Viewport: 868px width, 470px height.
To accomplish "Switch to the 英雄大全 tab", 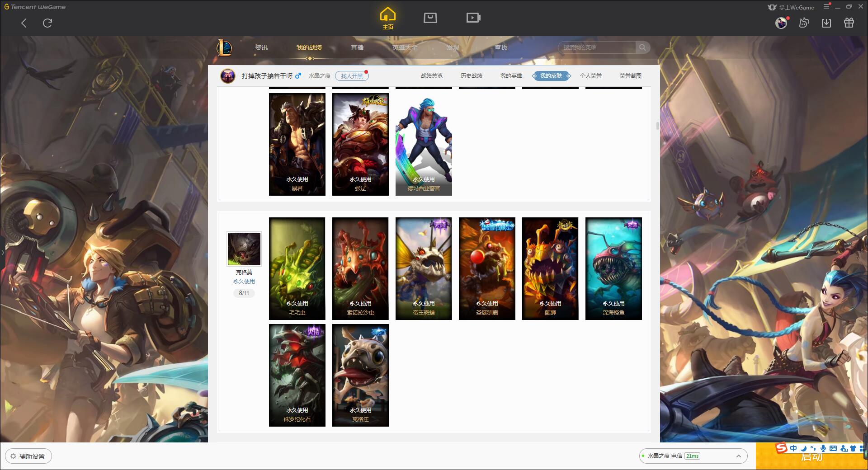I will click(x=405, y=47).
